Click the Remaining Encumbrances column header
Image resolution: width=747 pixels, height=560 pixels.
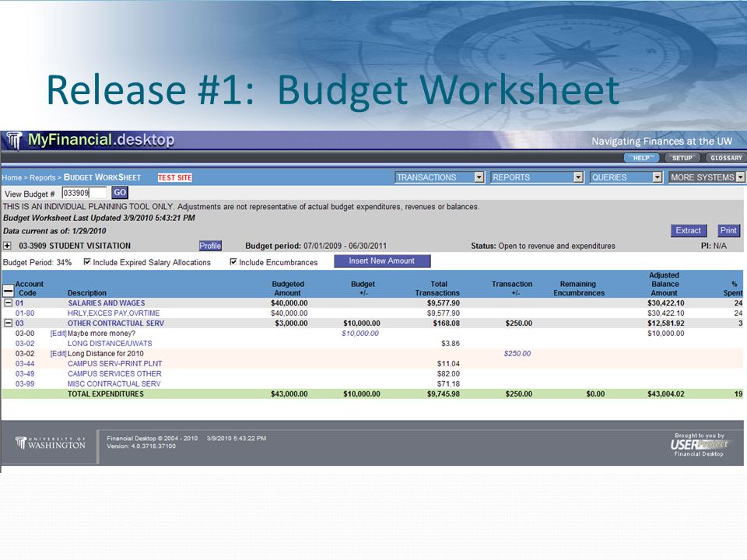click(579, 288)
